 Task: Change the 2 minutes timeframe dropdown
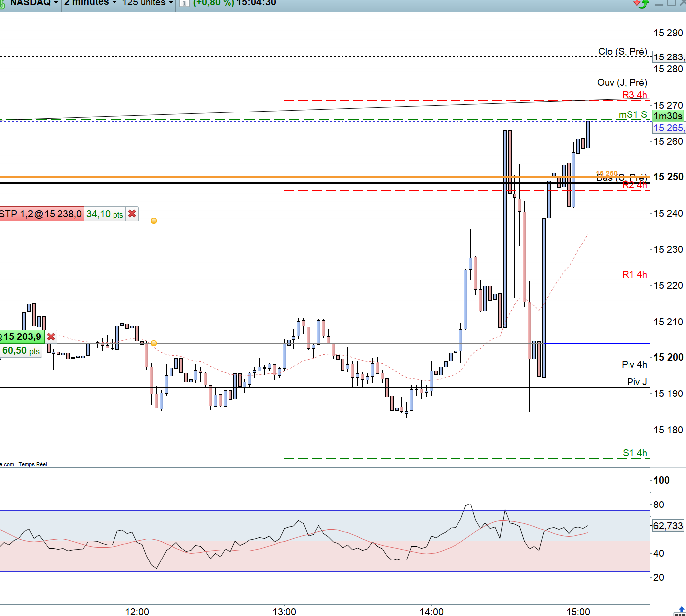coord(91,3)
